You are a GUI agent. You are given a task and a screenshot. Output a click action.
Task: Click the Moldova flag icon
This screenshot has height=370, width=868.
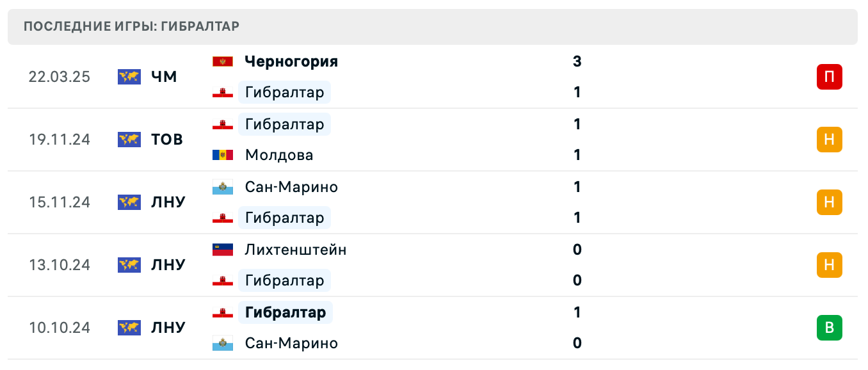221,155
